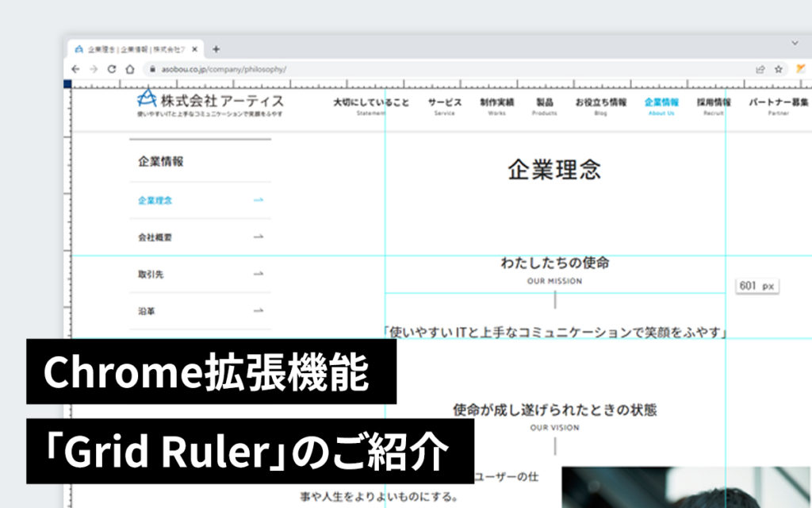Click the 株式会社アーティス logo
The image size is (812, 508).
210,102
